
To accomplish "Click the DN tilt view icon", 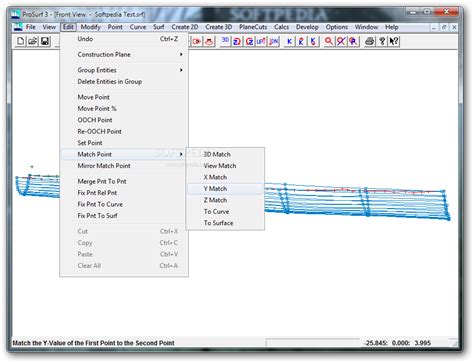I will (274, 41).
